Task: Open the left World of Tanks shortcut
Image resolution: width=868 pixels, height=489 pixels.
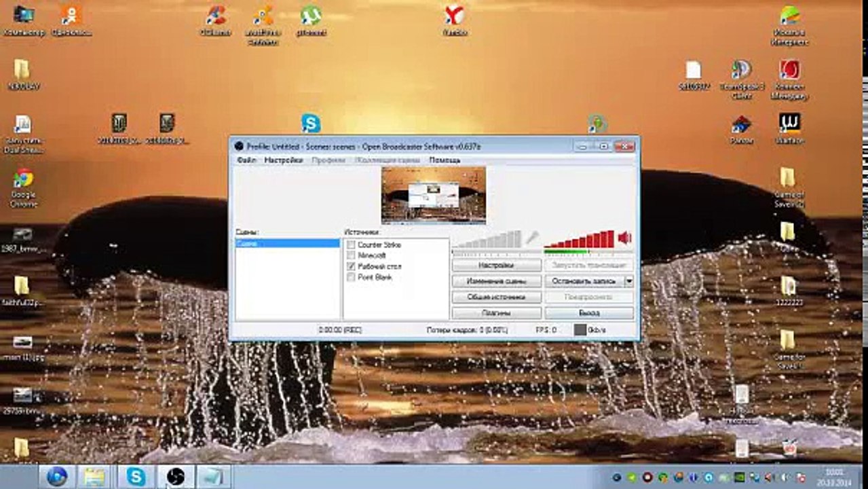Action: click(119, 128)
